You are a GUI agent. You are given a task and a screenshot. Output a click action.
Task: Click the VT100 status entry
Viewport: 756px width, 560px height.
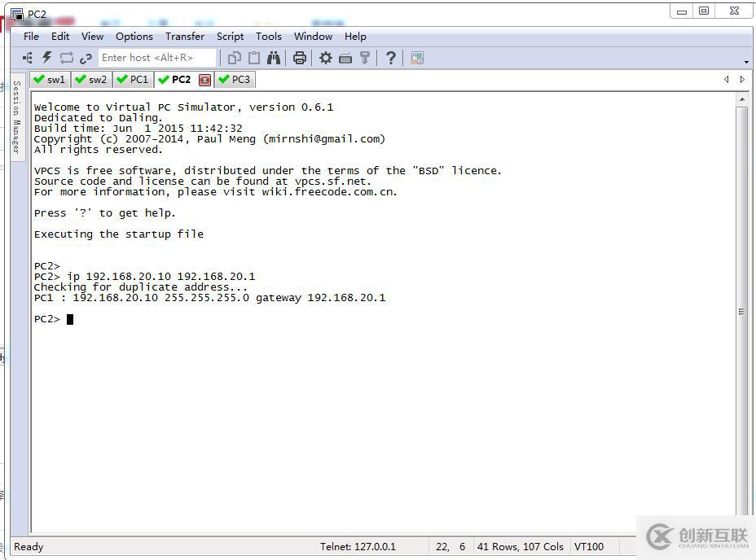pos(589,546)
